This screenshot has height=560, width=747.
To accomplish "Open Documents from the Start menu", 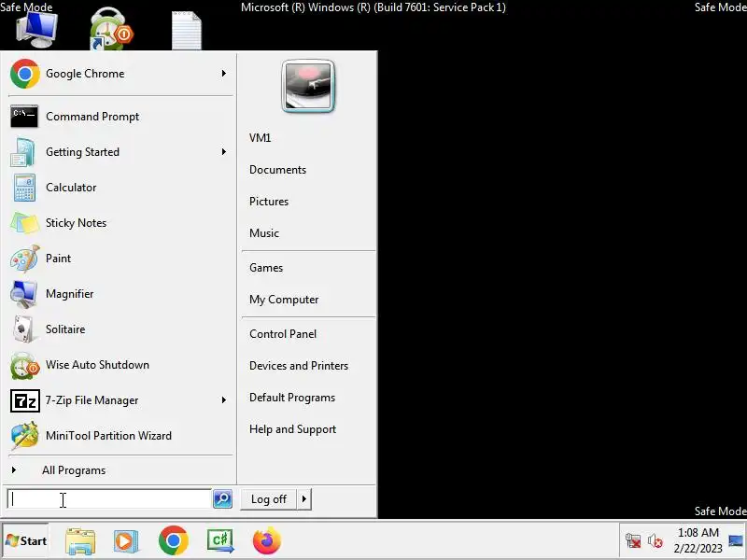I will [x=277, y=170].
